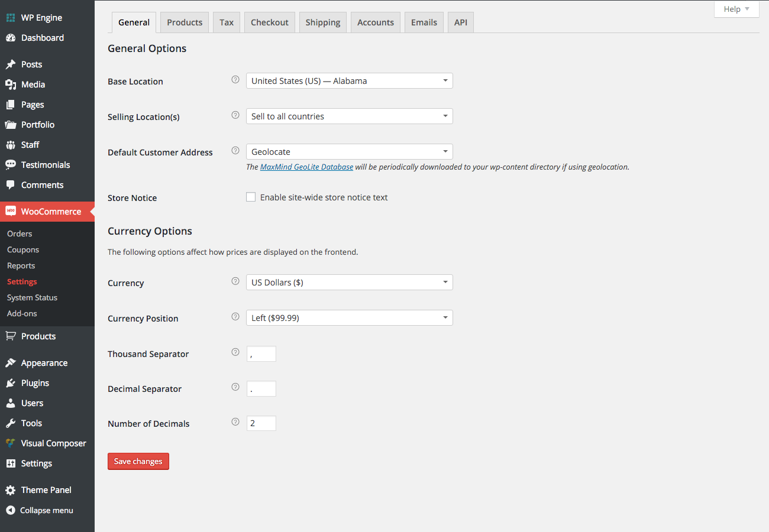The width and height of the screenshot is (769, 532).
Task: Click help tooltip icon for Selling Location(s)
Action: [x=235, y=115]
